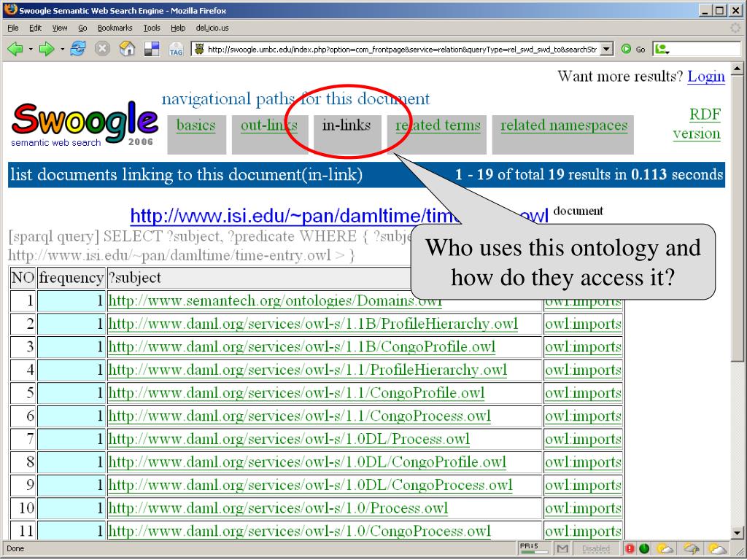Click the green Go button icon
Image resolution: width=747 pixels, height=560 pixels.
(x=626, y=49)
